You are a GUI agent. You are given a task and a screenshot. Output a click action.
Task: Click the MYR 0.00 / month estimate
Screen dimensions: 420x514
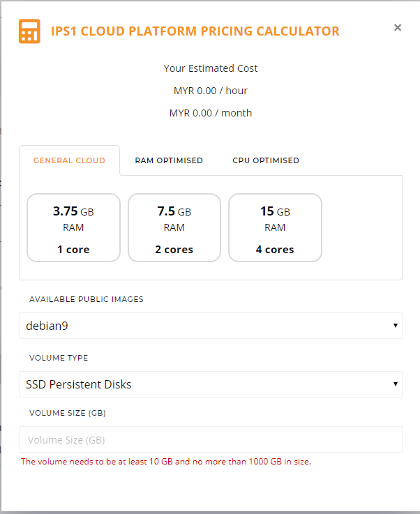point(211,113)
